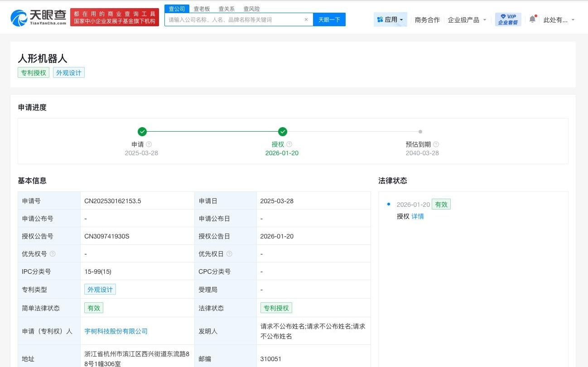Click the help icon next to 预估到期

pos(436,144)
